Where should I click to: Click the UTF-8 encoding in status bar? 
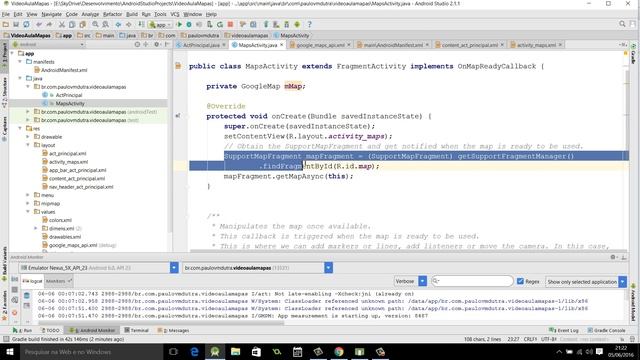pyautogui.click(x=549, y=339)
